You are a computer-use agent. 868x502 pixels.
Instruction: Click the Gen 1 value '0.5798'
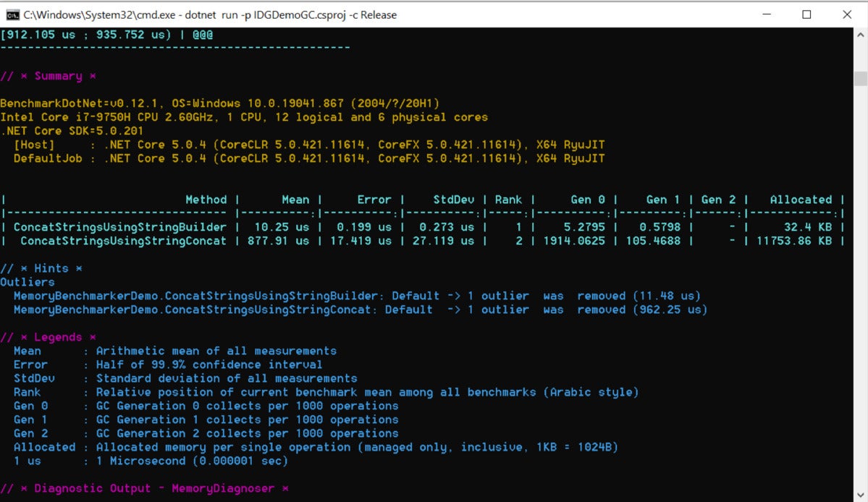(x=660, y=227)
